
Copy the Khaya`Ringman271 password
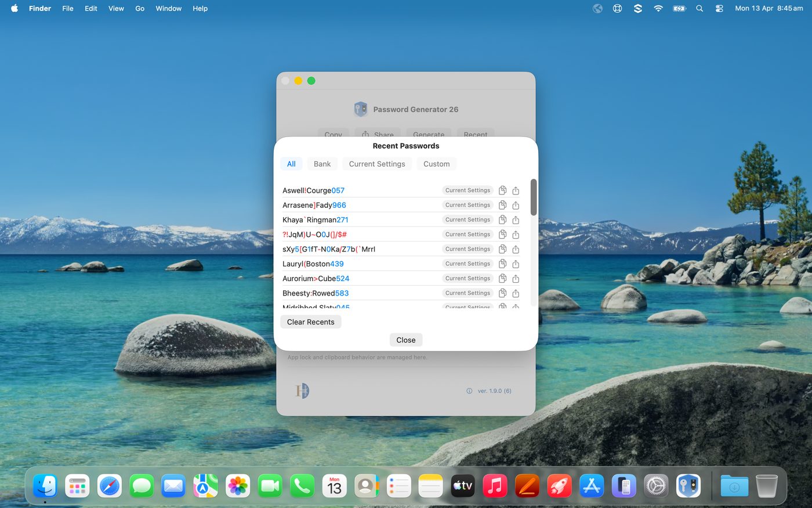(x=503, y=219)
